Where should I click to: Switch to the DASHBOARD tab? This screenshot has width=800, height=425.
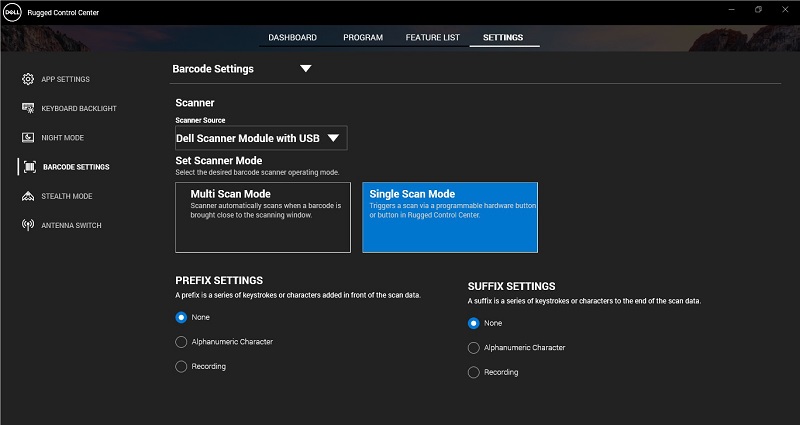(292, 37)
